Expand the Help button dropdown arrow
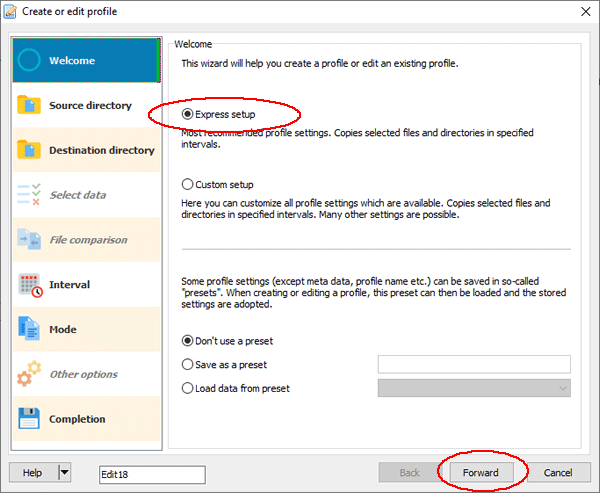This screenshot has height=493, width=600. pos(65,473)
